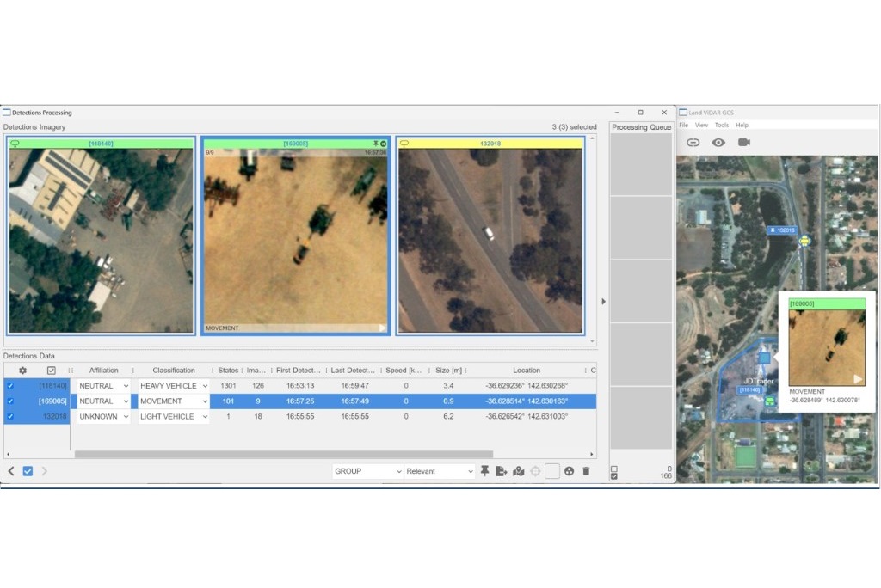
Task: Click the map markers icon in the bottom toolbar
Action: [x=519, y=471]
